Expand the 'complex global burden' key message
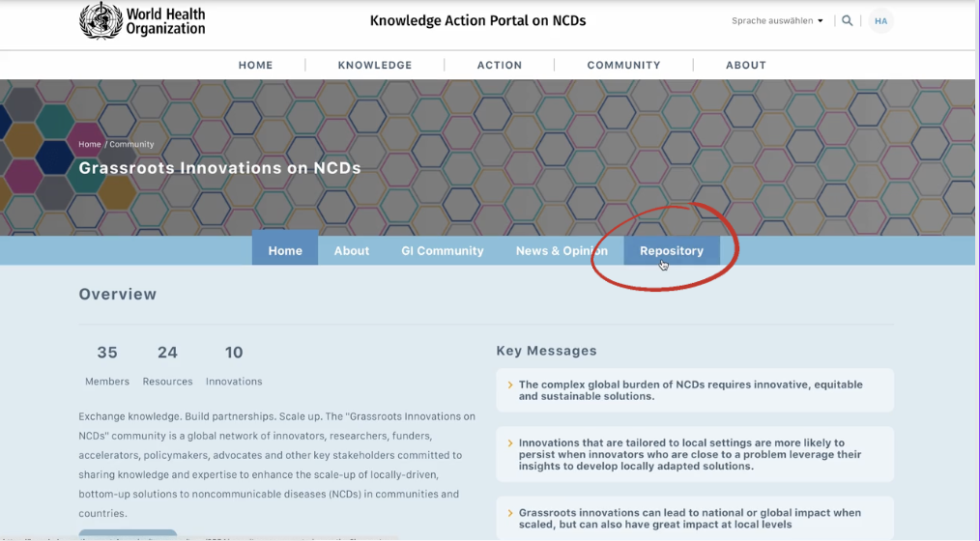980x541 pixels. point(694,390)
